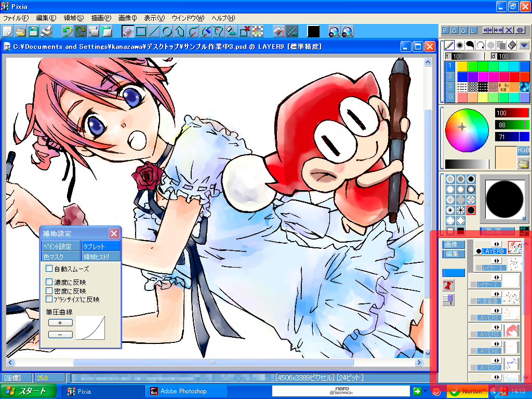Zoom in with the magnifier plus icon
Image resolution: width=532 pixels, height=399 pixels.
pos(334,32)
